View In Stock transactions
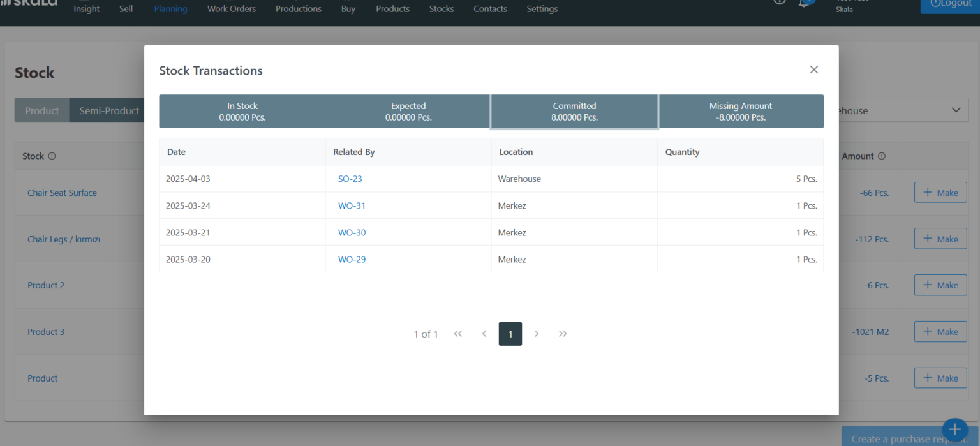 tap(242, 111)
